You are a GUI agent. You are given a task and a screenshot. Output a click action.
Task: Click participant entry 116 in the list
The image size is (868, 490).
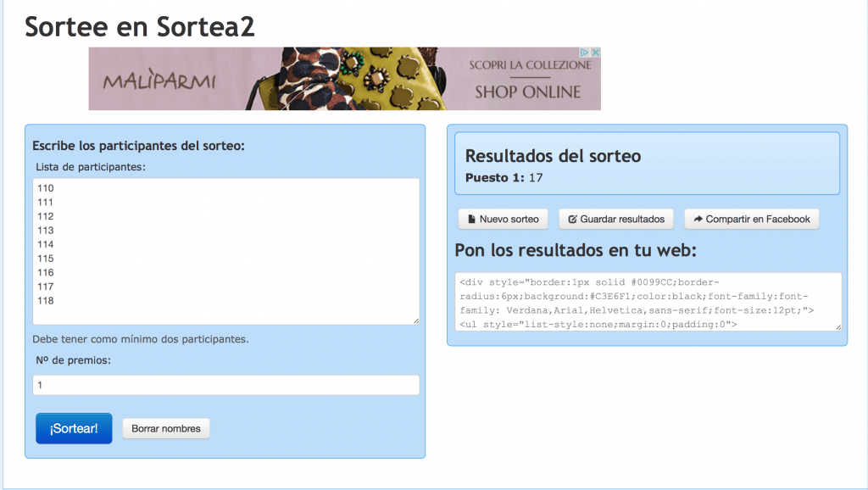click(x=46, y=272)
